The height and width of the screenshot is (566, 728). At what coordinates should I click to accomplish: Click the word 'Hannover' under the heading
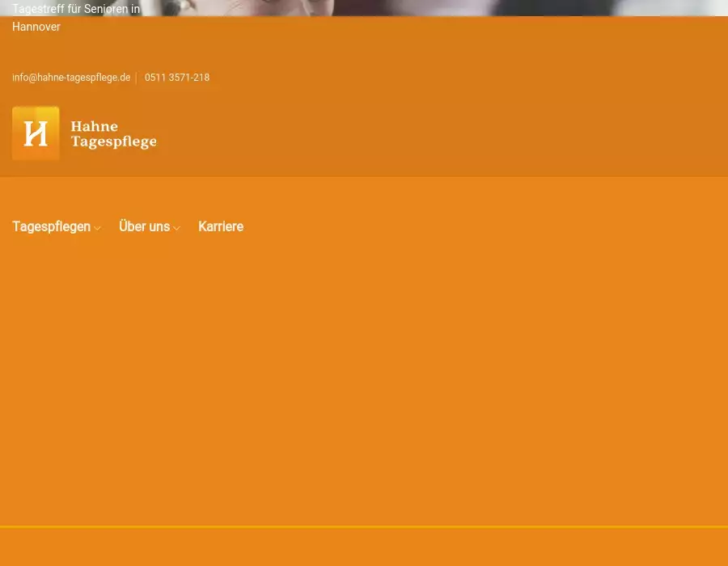(36, 27)
